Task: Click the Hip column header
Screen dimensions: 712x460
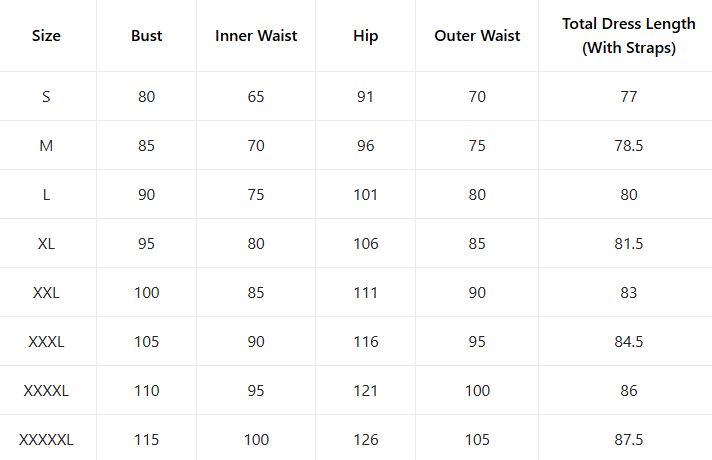Action: pos(366,36)
